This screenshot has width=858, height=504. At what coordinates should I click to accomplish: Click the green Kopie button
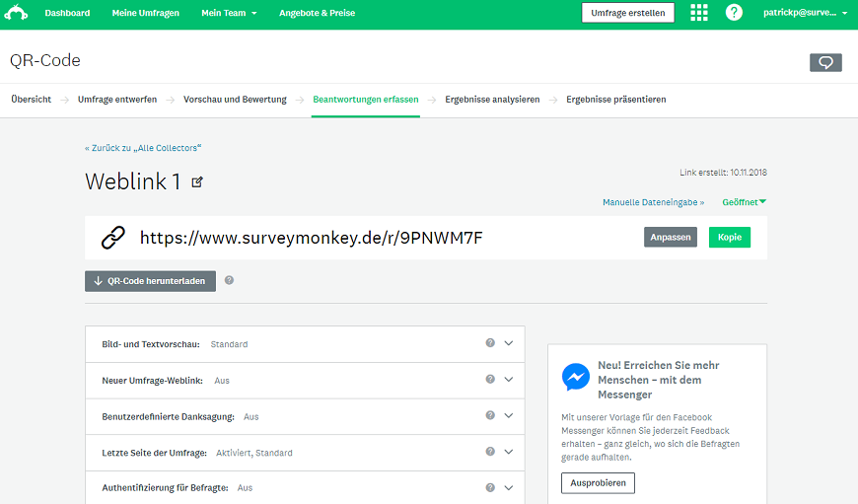tap(730, 237)
